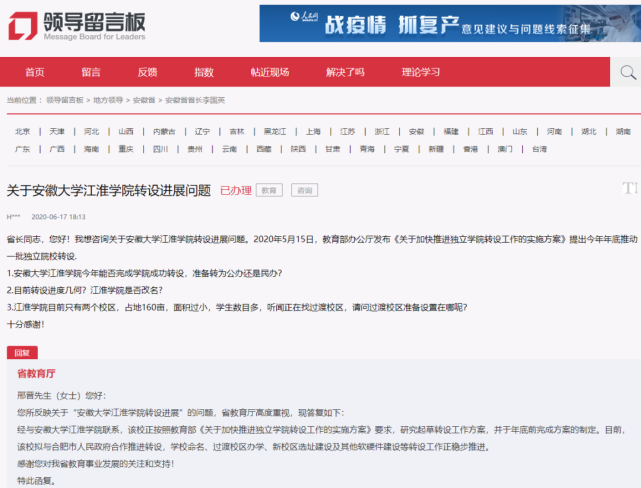Open 理论学习 section
This screenshot has width=641, height=488.
[421, 72]
